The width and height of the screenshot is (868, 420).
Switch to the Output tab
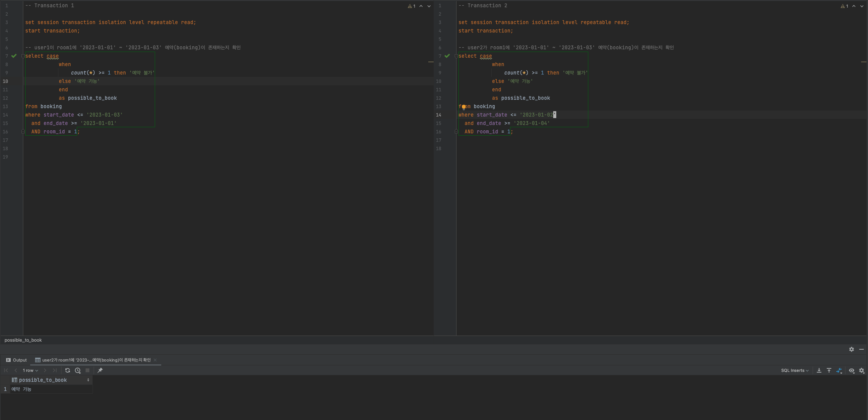point(16,360)
